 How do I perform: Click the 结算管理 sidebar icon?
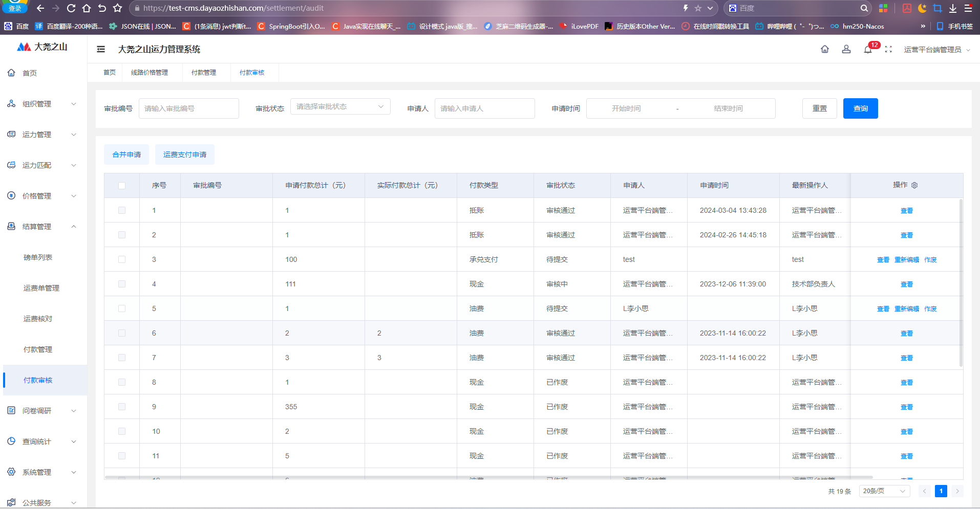(11, 226)
